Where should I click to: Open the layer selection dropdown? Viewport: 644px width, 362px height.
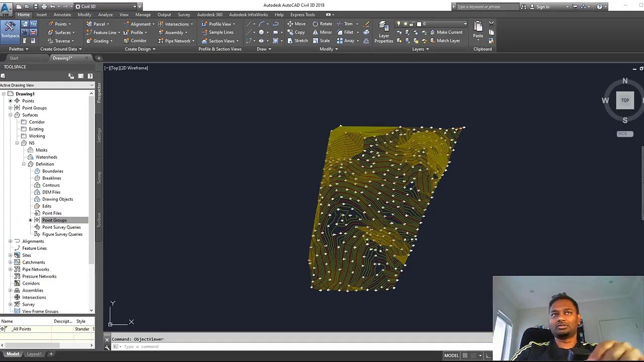tap(432, 24)
